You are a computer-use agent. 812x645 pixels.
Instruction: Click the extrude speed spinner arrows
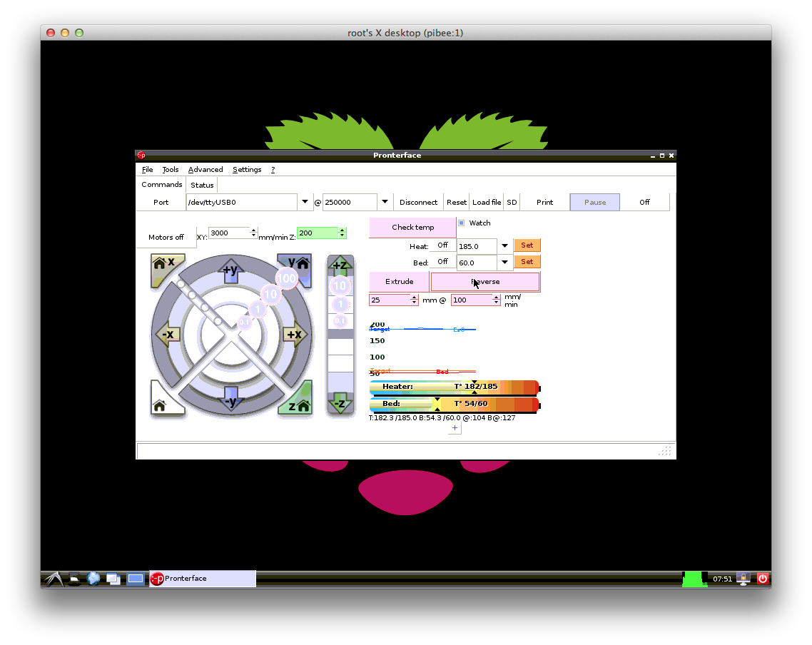496,300
